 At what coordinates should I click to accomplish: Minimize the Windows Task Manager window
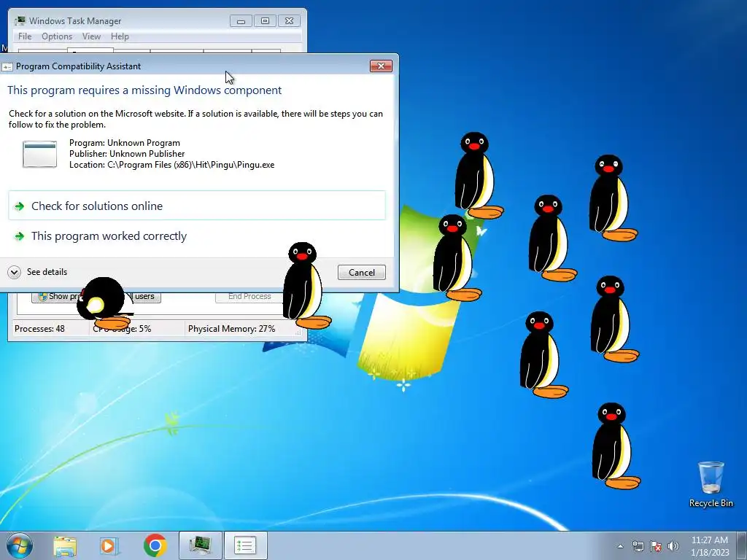click(241, 21)
